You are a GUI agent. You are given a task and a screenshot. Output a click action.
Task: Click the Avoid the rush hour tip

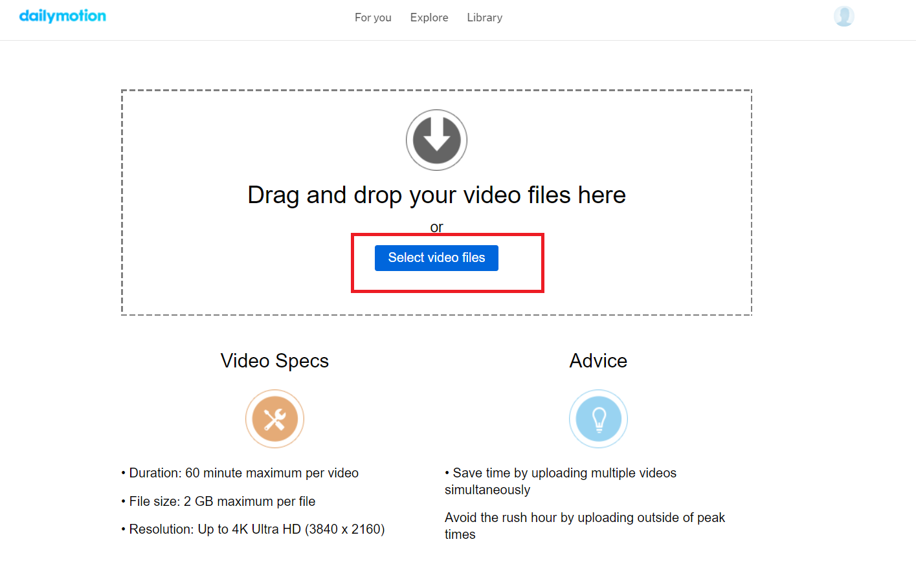pyautogui.click(x=585, y=526)
